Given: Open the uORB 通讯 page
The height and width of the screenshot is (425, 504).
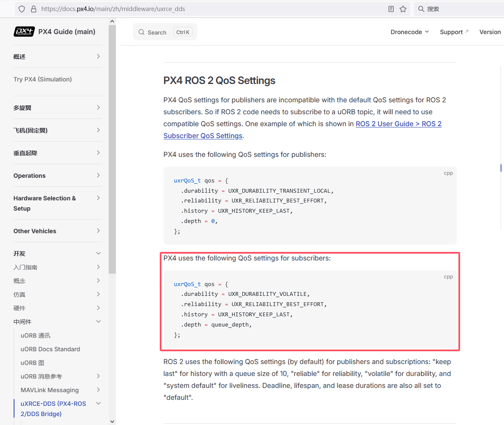Looking at the screenshot, I should (x=35, y=335).
